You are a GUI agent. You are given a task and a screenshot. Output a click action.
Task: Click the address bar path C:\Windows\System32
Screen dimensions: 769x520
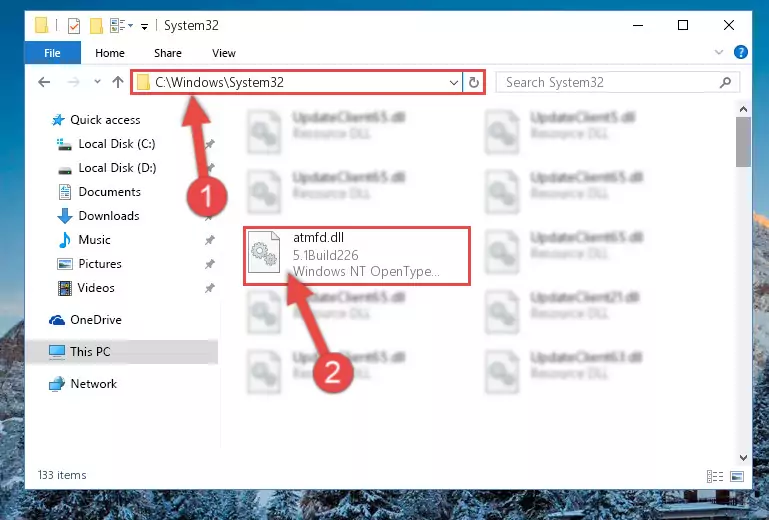pos(219,82)
